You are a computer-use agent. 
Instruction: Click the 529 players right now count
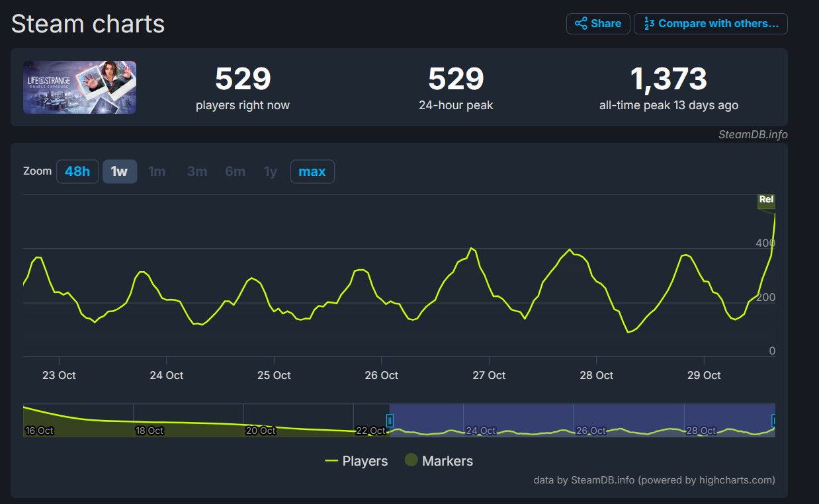243,79
